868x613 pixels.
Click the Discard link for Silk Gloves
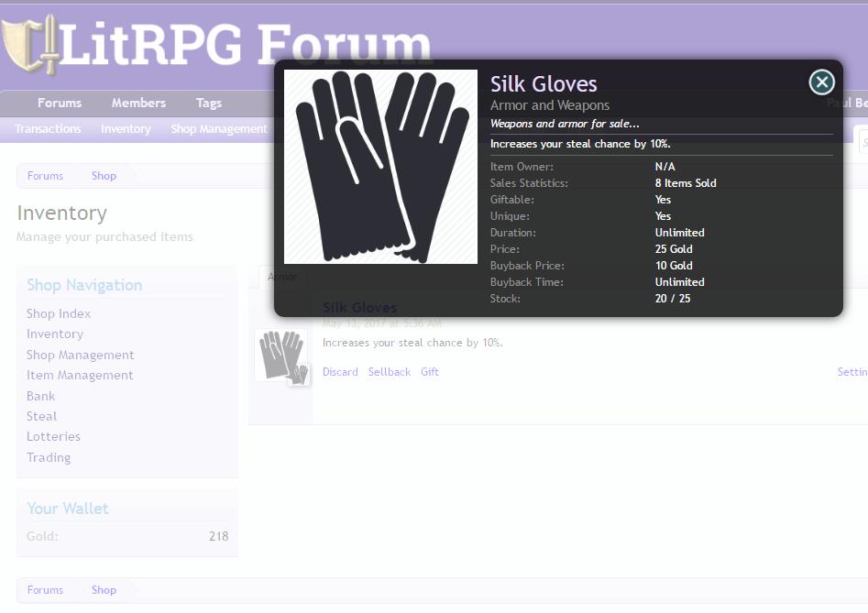pyautogui.click(x=340, y=372)
